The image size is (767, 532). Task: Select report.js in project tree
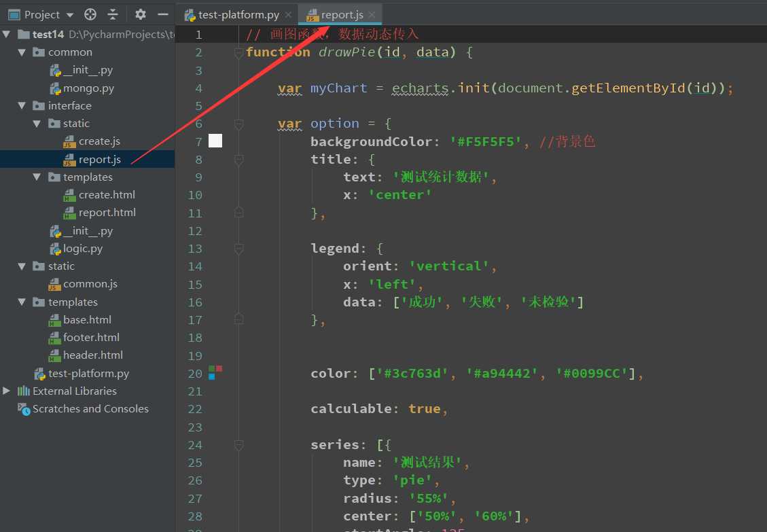pyautogui.click(x=99, y=160)
